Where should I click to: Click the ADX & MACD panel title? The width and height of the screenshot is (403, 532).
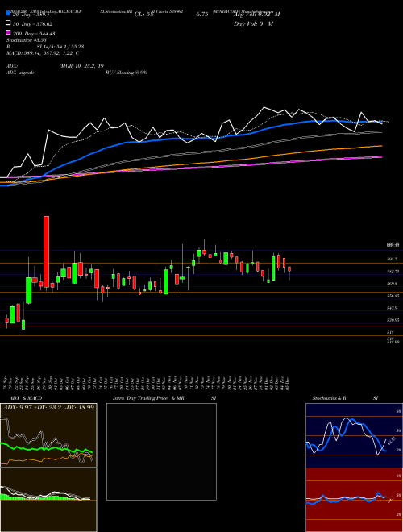[x=26, y=398]
